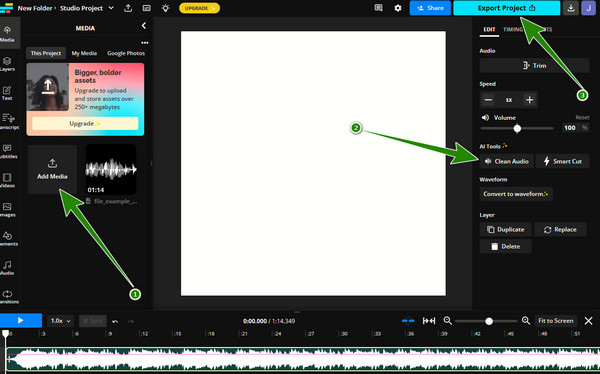Viewport: 600px width, 374px height.
Task: Click the volume value field showing 100
Action: [570, 128]
